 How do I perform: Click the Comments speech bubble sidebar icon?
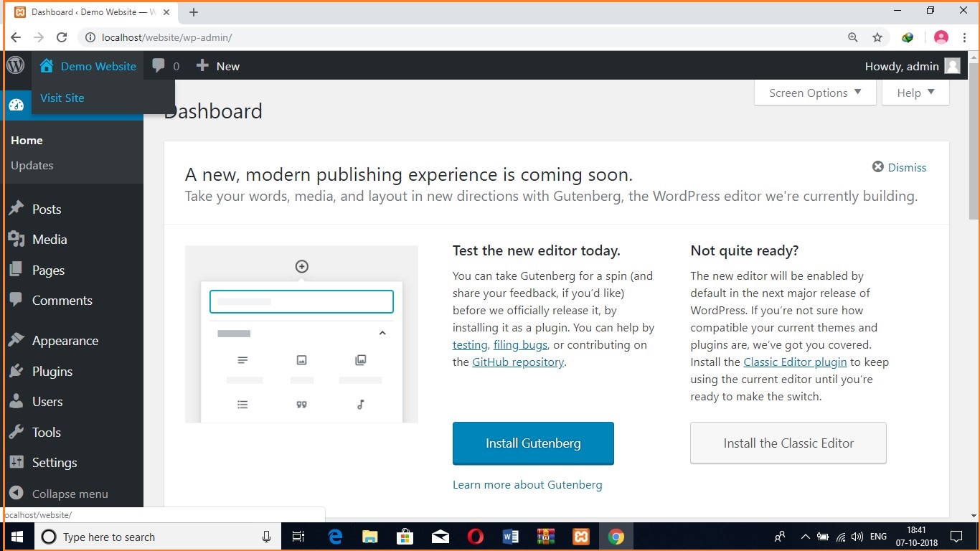click(16, 301)
